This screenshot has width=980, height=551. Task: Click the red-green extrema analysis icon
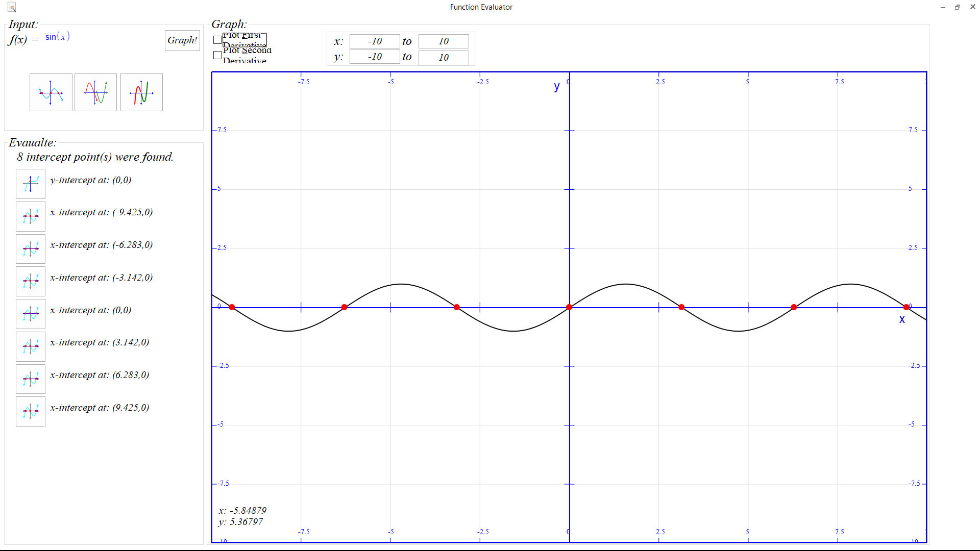click(x=95, y=92)
